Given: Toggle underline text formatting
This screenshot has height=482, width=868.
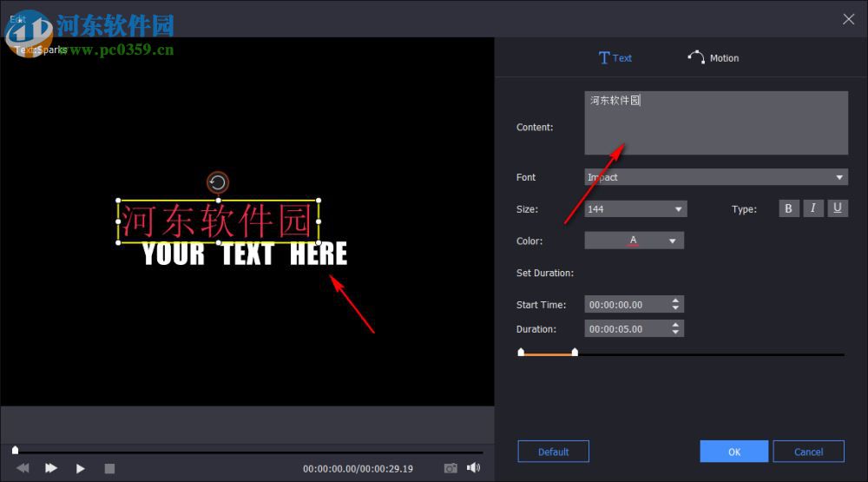Looking at the screenshot, I should 838,208.
